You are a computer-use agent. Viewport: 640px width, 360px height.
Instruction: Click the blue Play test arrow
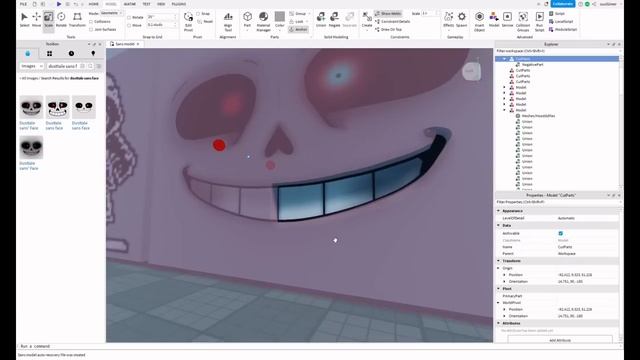coord(59,4)
